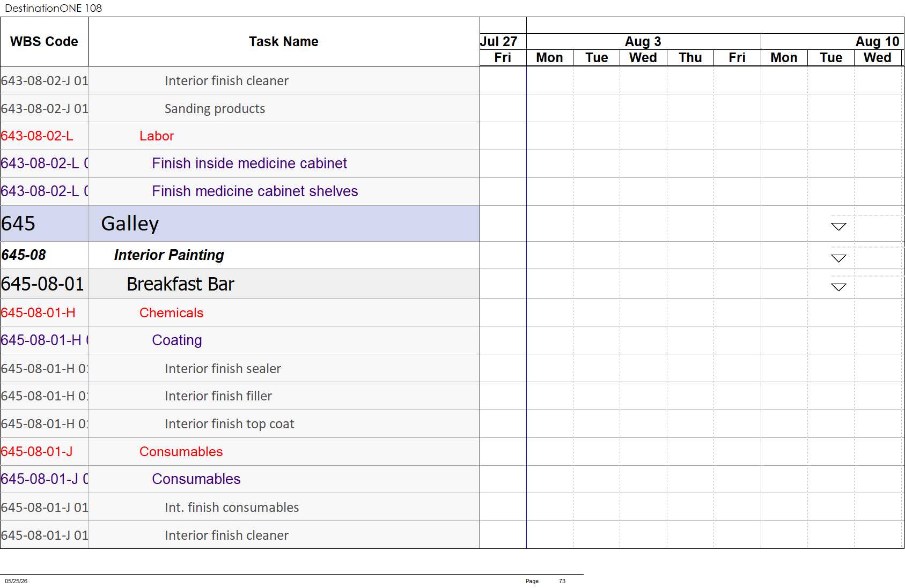
Task: Click the page number 73 in footer
Action: [562, 581]
